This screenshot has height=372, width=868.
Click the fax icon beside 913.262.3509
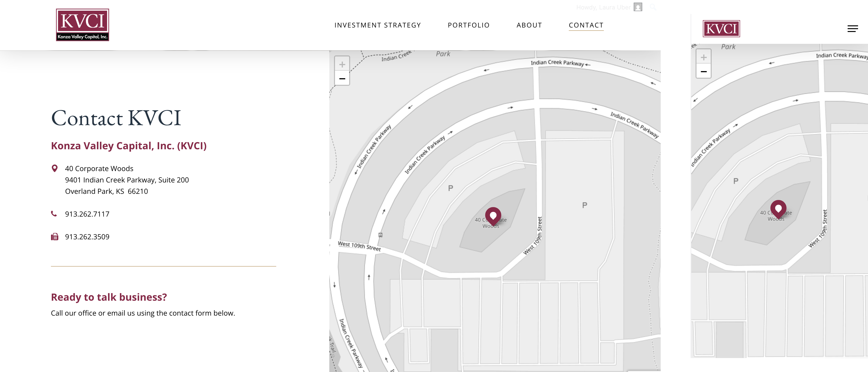[x=54, y=236]
